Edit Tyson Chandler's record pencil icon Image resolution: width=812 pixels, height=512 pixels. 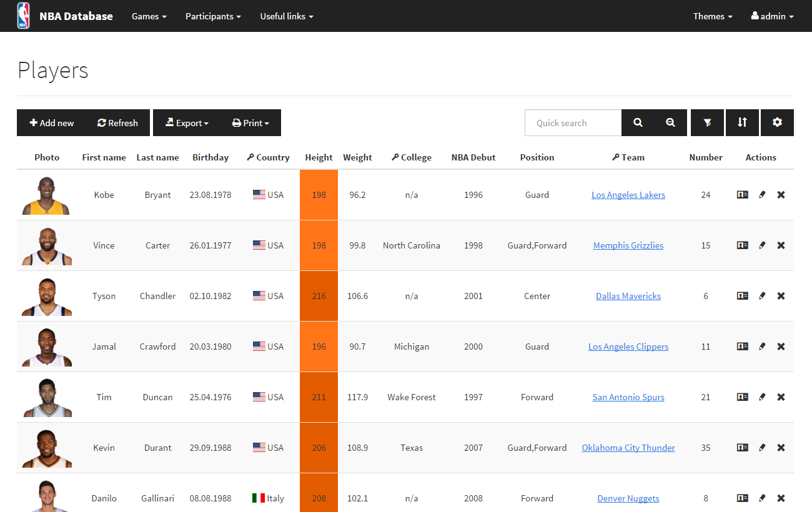pyautogui.click(x=762, y=296)
